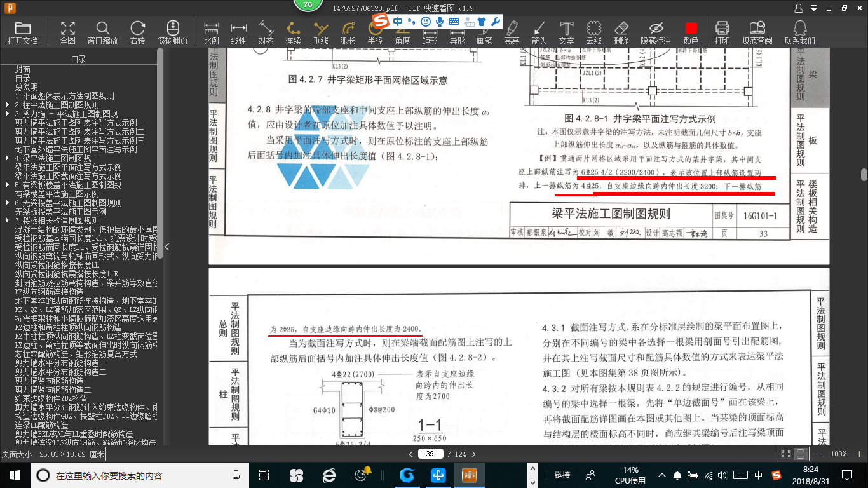Click the Windows taskbar search box
This screenshot has width=868, height=488.
pyautogui.click(x=141, y=475)
